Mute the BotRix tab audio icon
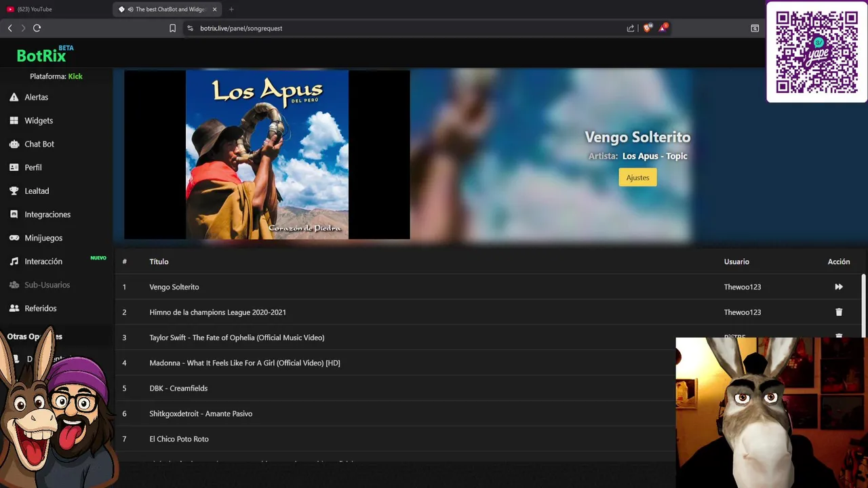 tap(130, 9)
